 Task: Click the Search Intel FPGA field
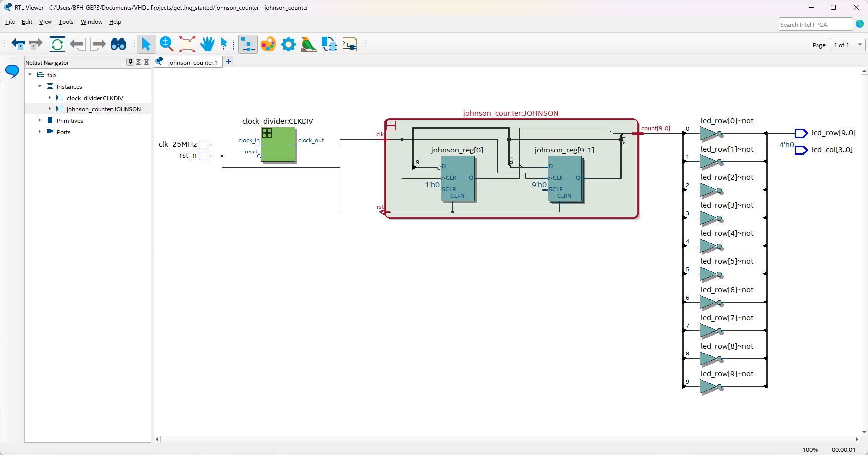click(x=816, y=24)
